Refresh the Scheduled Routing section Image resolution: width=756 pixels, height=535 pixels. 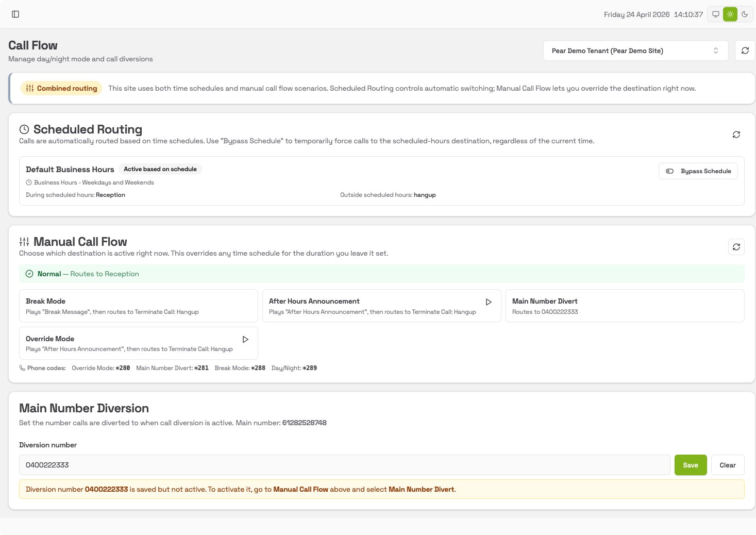tap(736, 135)
